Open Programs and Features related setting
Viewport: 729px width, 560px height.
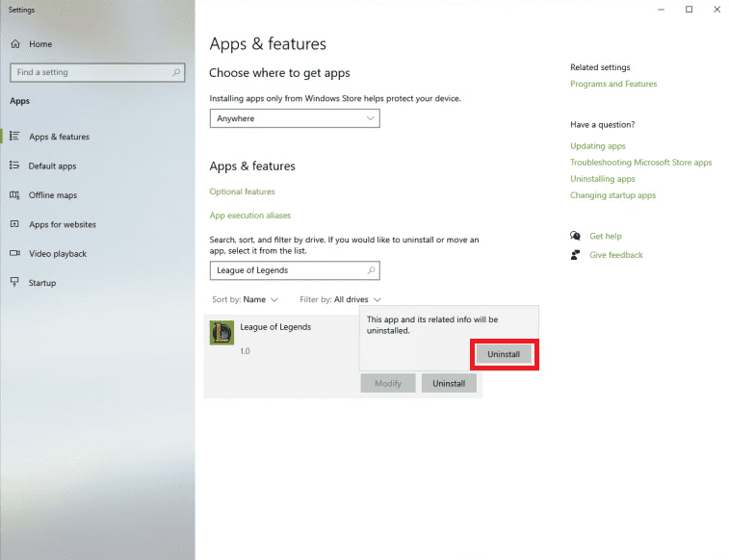click(x=613, y=84)
